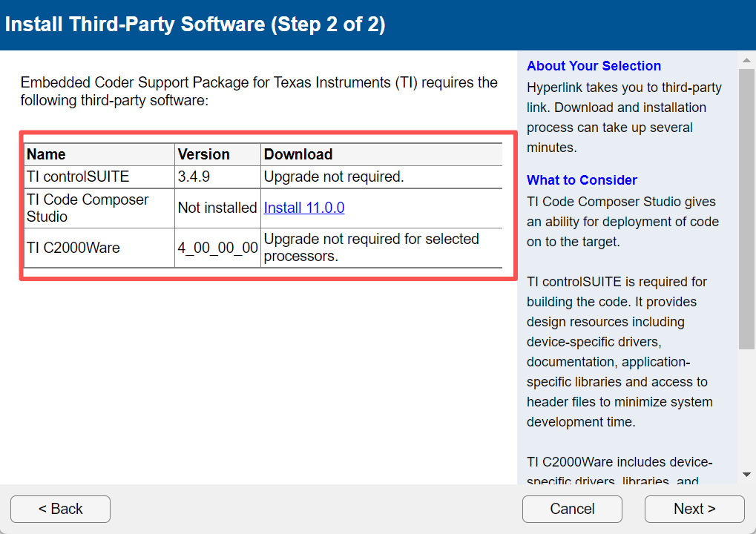Click the version value 3.4.9

coord(194,177)
